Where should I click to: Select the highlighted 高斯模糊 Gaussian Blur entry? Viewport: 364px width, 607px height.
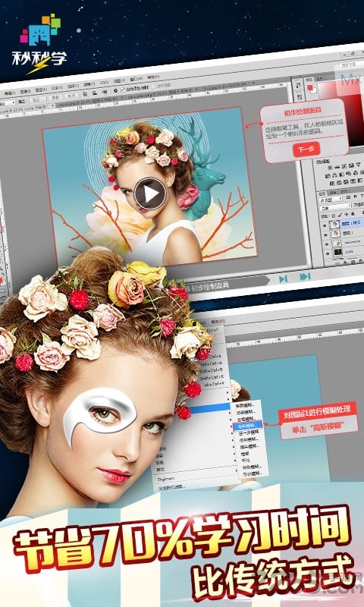[247, 426]
